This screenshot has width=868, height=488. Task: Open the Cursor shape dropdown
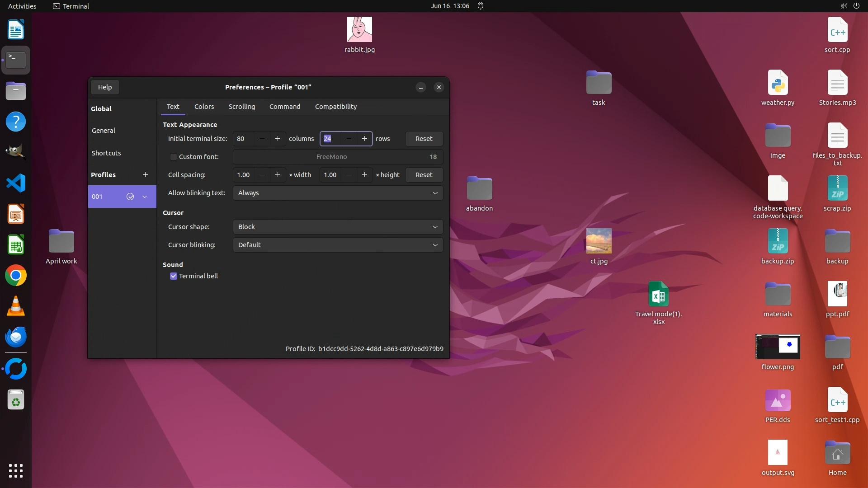tap(338, 227)
